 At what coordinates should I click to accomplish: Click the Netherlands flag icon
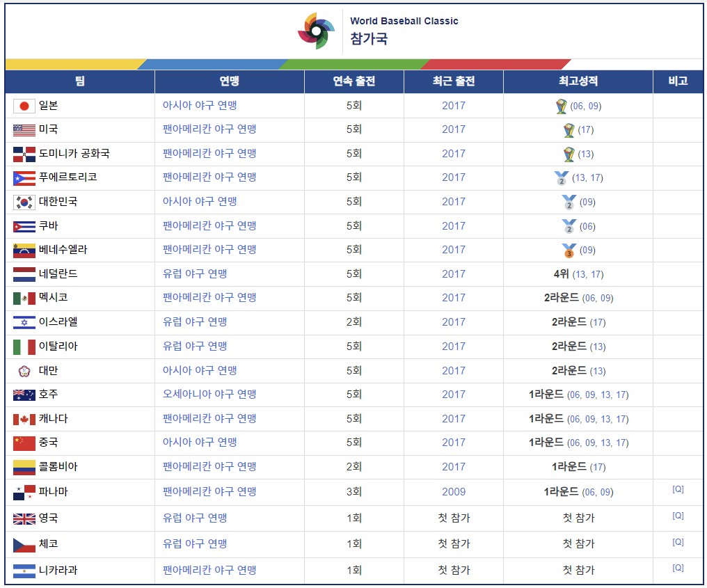pyautogui.click(x=24, y=274)
